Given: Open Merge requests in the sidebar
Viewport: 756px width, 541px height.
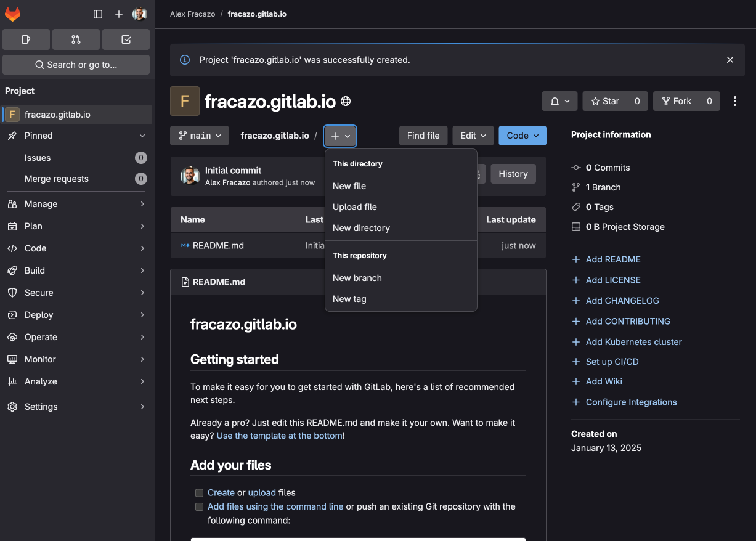Looking at the screenshot, I should point(77,179).
